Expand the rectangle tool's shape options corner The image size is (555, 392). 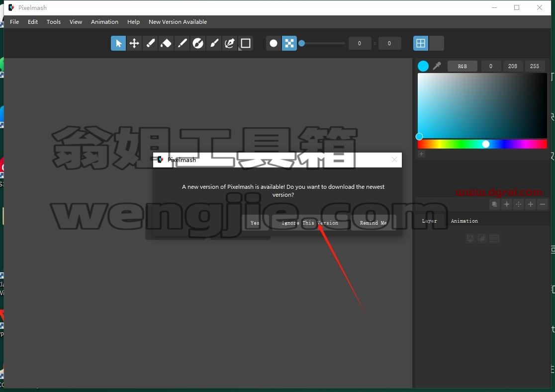(240, 49)
